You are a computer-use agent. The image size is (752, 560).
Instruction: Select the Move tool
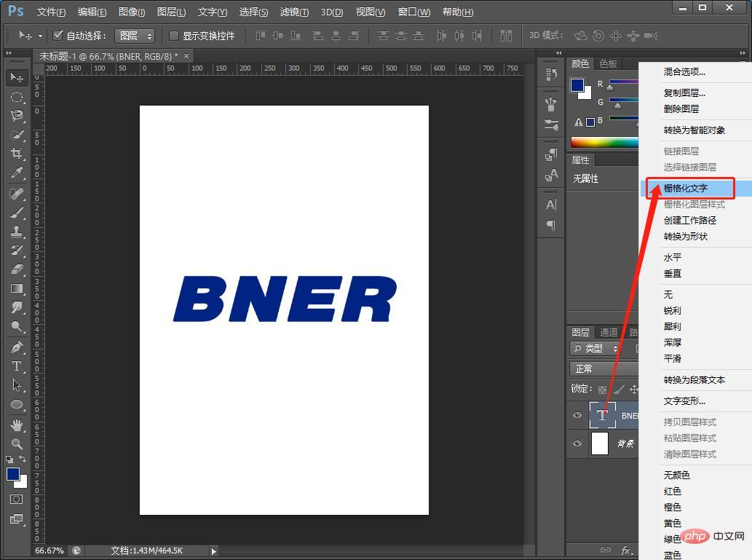pos(17,77)
